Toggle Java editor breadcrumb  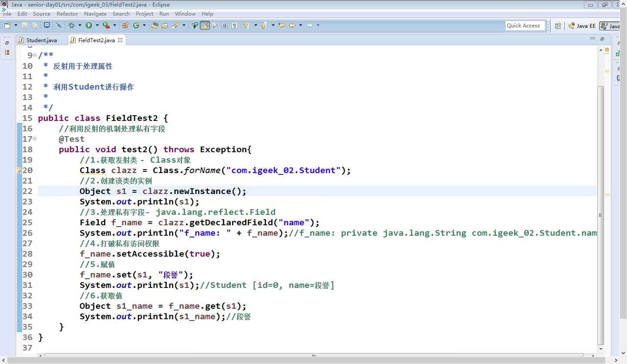195,25
